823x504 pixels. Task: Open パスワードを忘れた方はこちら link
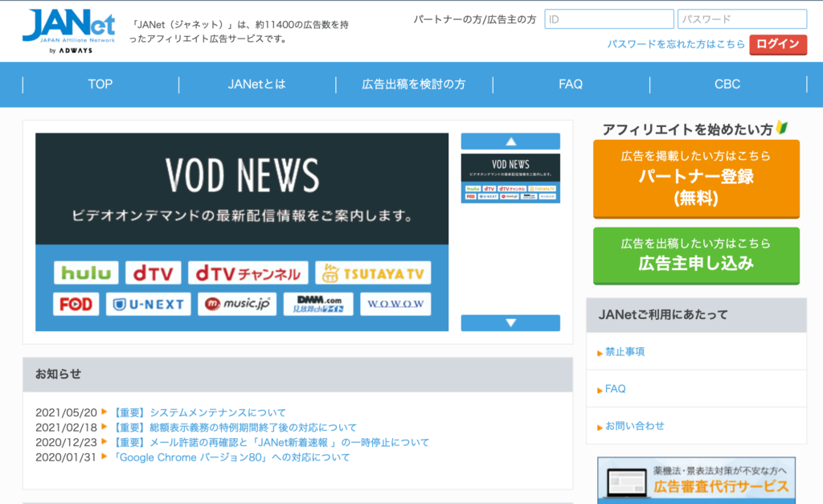pyautogui.click(x=676, y=44)
